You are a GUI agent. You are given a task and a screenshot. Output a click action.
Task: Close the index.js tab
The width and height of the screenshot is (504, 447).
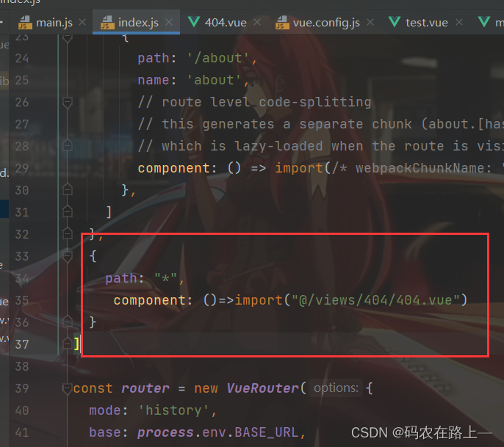(x=169, y=23)
